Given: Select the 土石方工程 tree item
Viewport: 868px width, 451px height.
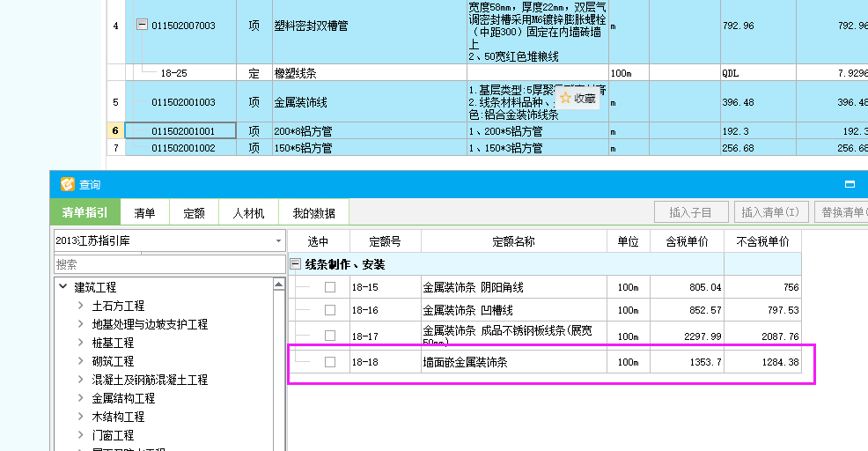Looking at the screenshot, I should [118, 306].
